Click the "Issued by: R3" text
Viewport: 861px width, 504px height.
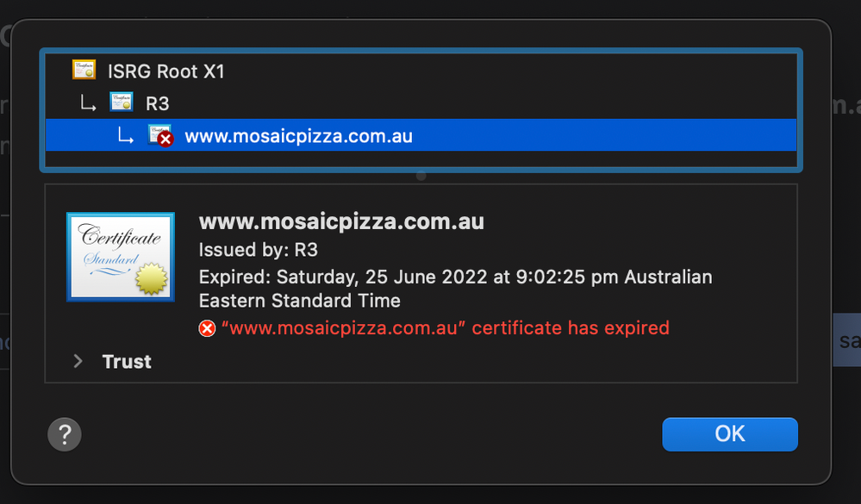245,252
